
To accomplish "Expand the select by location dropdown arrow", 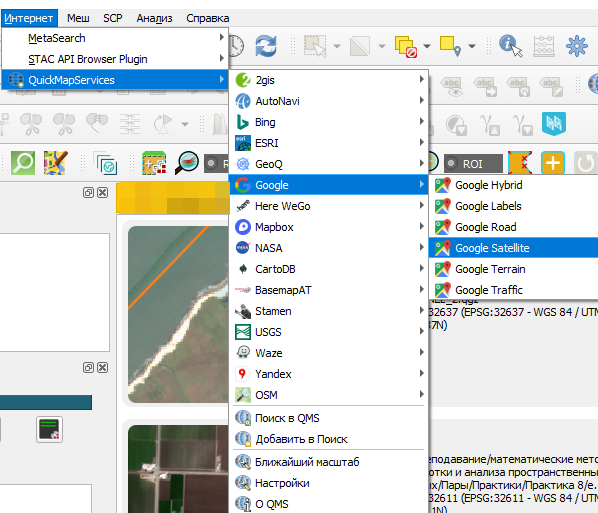I will coord(472,46).
